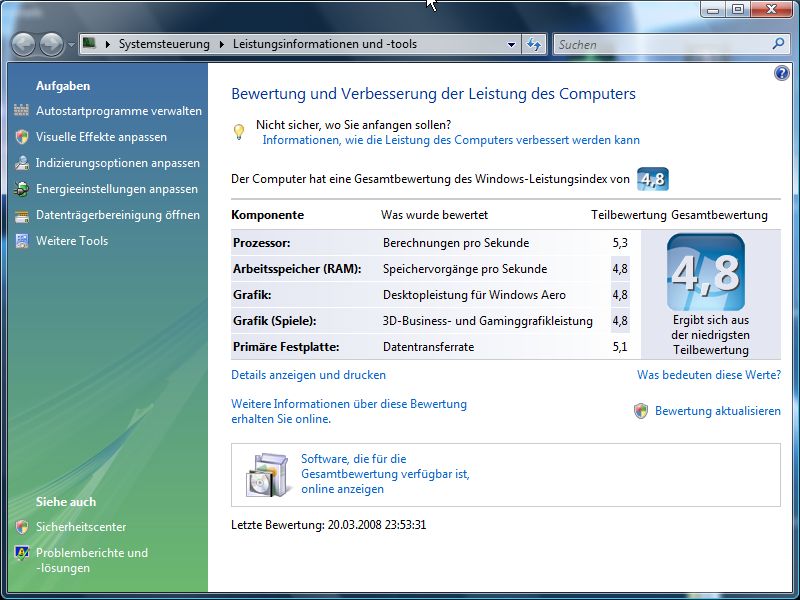This screenshot has width=800, height=600.
Task: Click the Indizierungsoptionen icon
Action: click(x=21, y=163)
